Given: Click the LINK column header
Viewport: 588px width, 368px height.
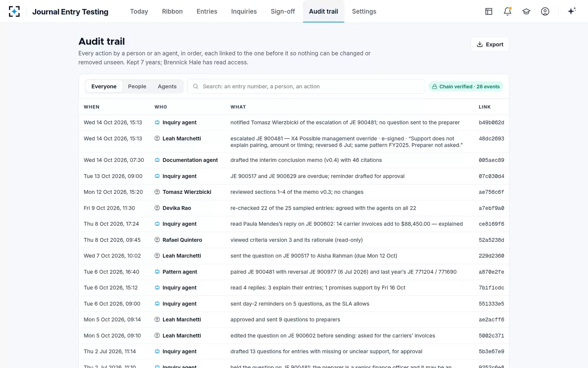Looking at the screenshot, I should tap(485, 107).
